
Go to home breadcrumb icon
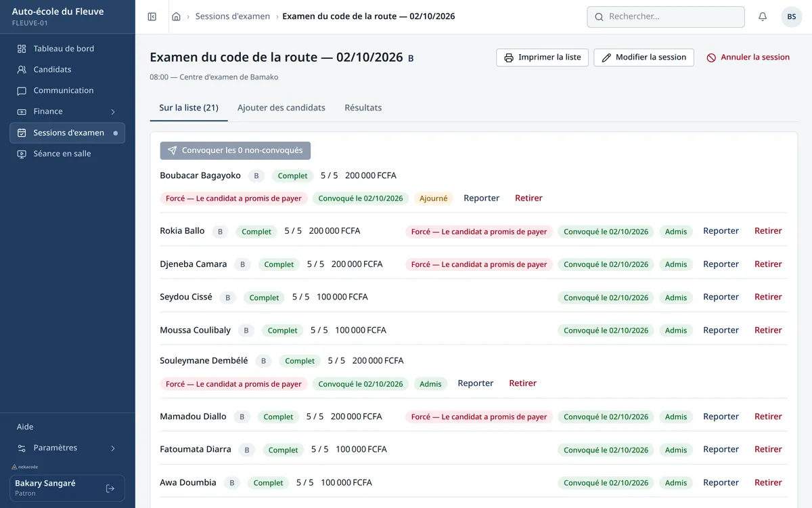point(176,17)
